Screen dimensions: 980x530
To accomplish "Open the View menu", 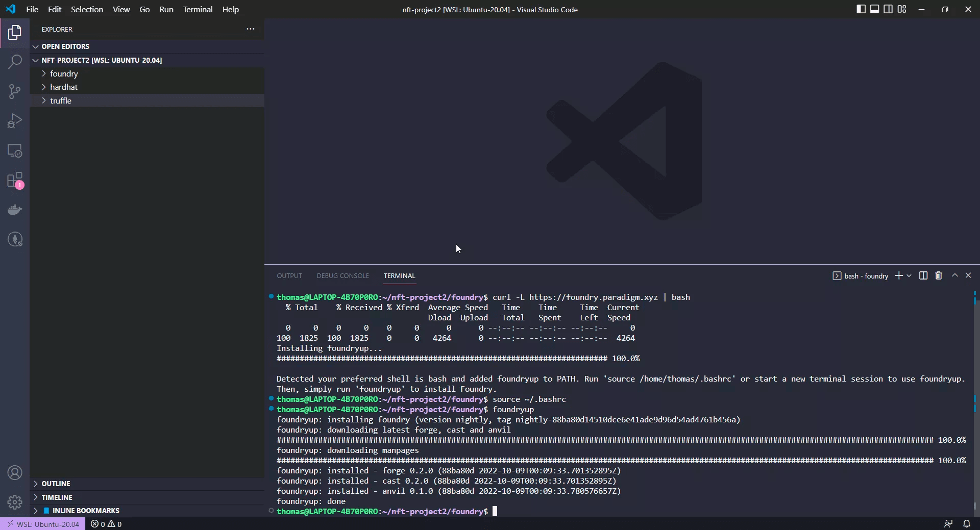I will coord(121,9).
